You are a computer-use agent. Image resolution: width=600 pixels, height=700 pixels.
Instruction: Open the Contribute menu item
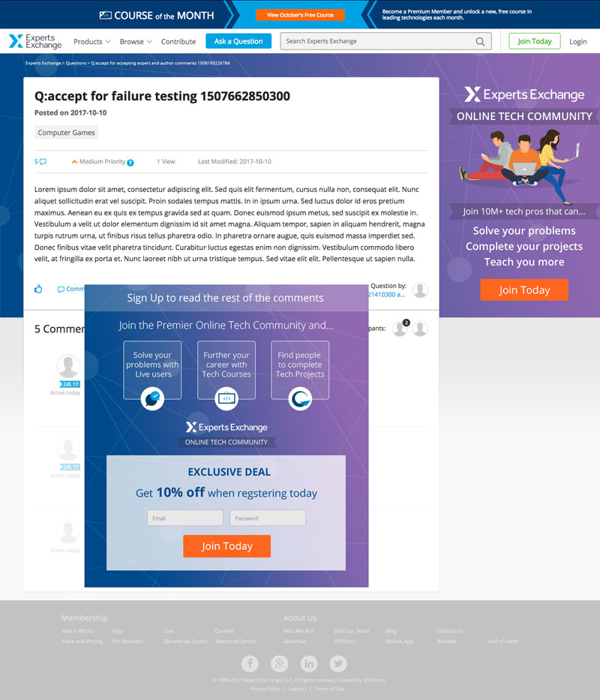pos(178,41)
